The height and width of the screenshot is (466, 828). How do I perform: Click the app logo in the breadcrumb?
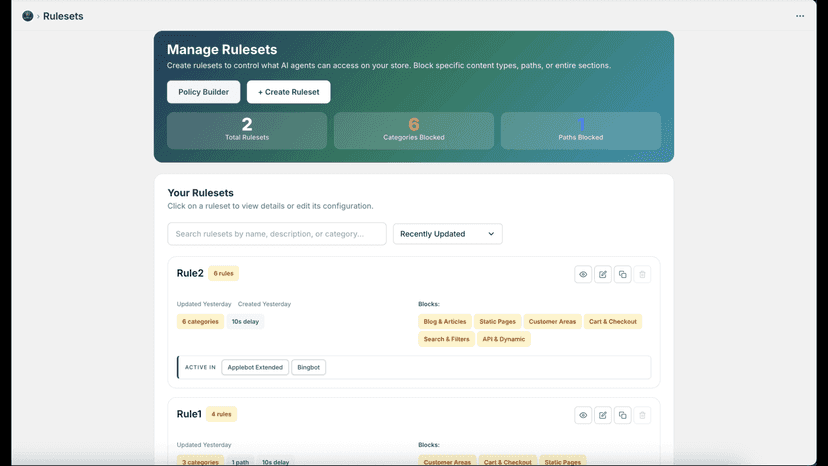(x=27, y=16)
